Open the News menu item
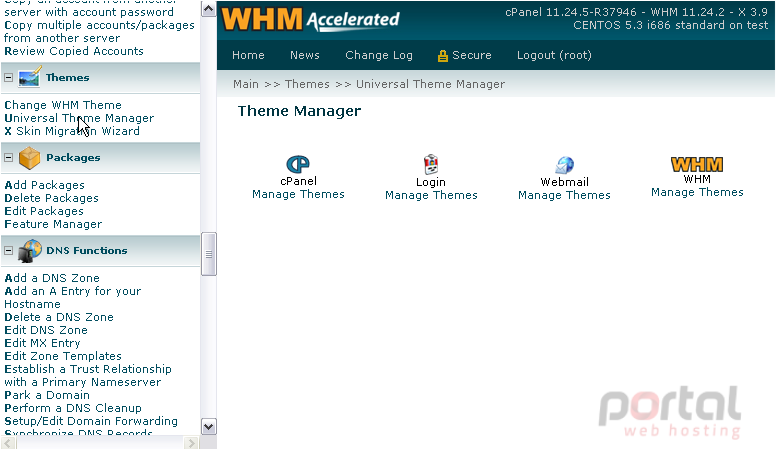The image size is (776, 450). pos(304,55)
